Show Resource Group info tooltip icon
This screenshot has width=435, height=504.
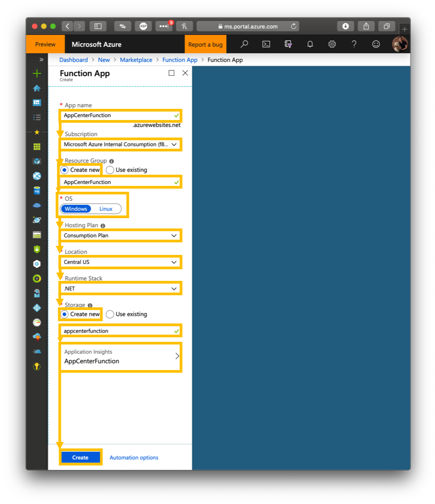coord(111,161)
